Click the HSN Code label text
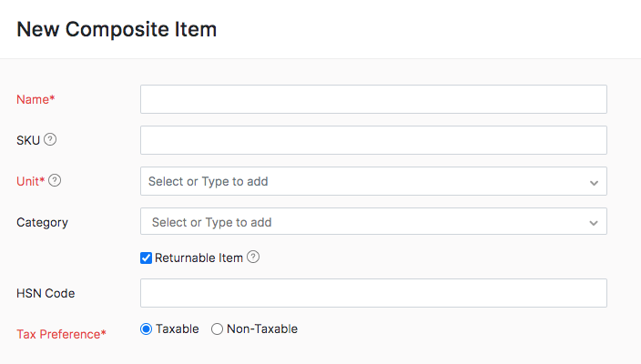The width and height of the screenshot is (641, 364). 46,293
